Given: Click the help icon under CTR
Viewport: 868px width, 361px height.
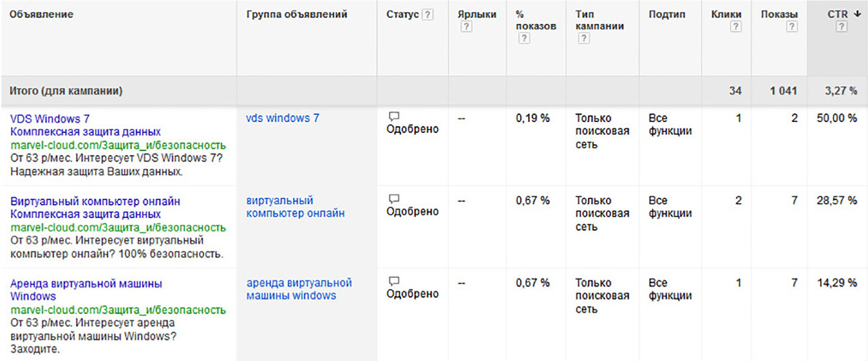Looking at the screenshot, I should 842,27.
